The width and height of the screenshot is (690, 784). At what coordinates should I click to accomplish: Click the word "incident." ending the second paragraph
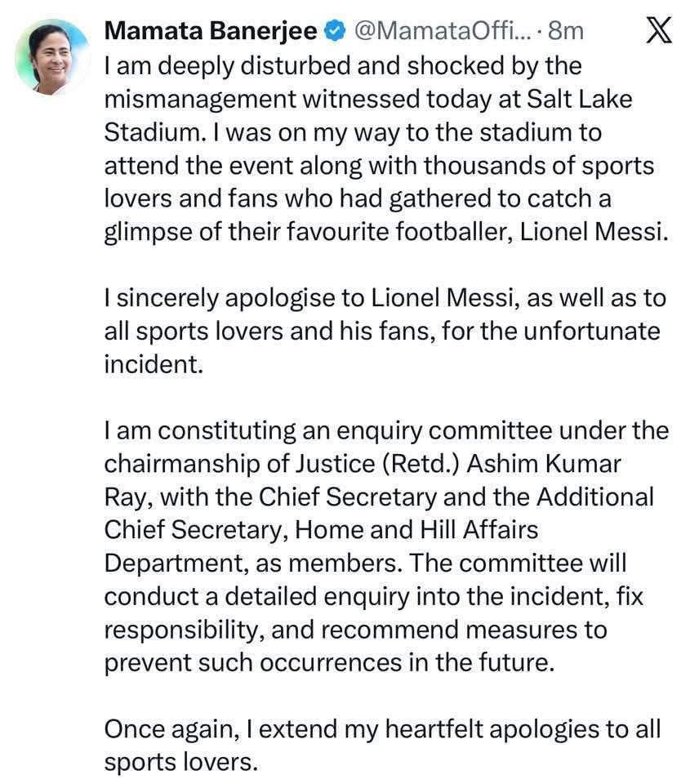[152, 364]
